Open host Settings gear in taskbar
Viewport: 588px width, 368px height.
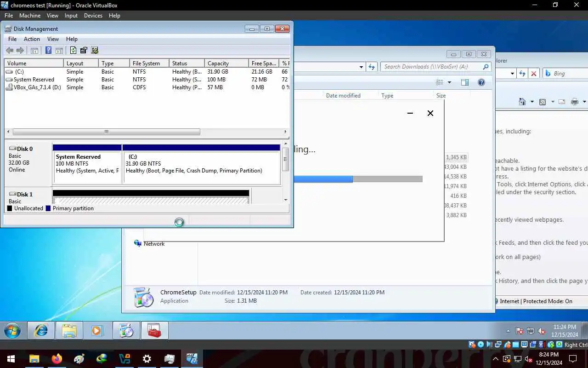[x=147, y=359]
